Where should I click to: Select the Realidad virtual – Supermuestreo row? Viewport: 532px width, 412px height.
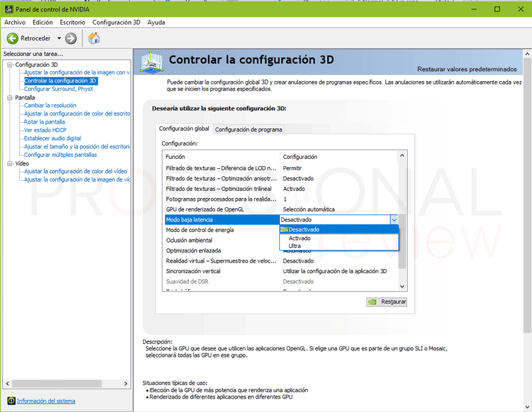point(281,260)
